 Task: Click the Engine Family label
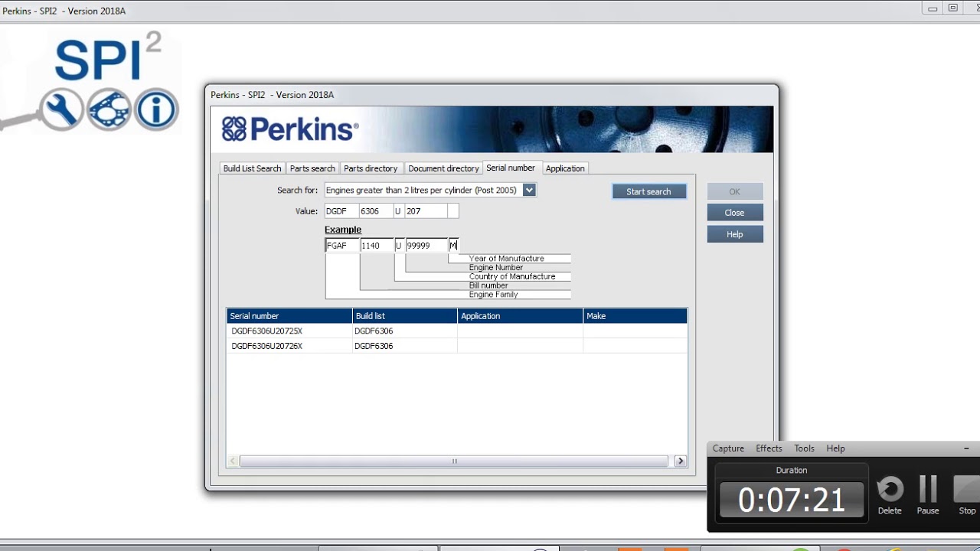point(493,295)
